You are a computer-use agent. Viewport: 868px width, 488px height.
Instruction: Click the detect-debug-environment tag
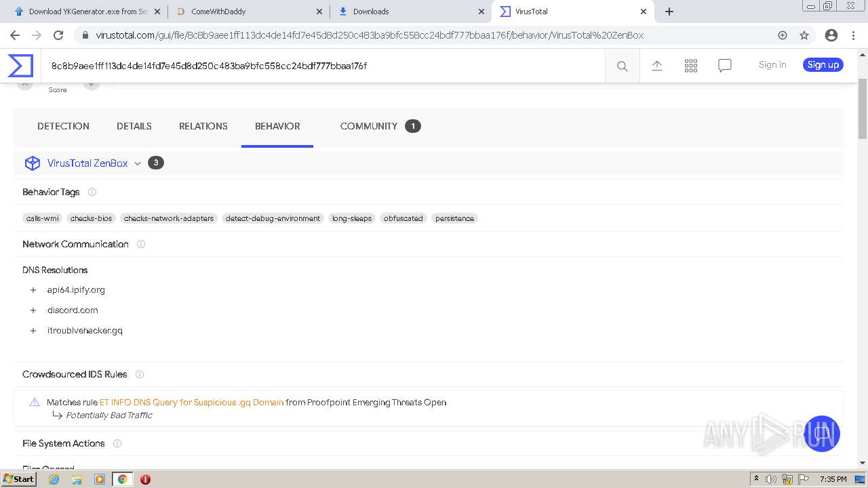pyautogui.click(x=273, y=218)
